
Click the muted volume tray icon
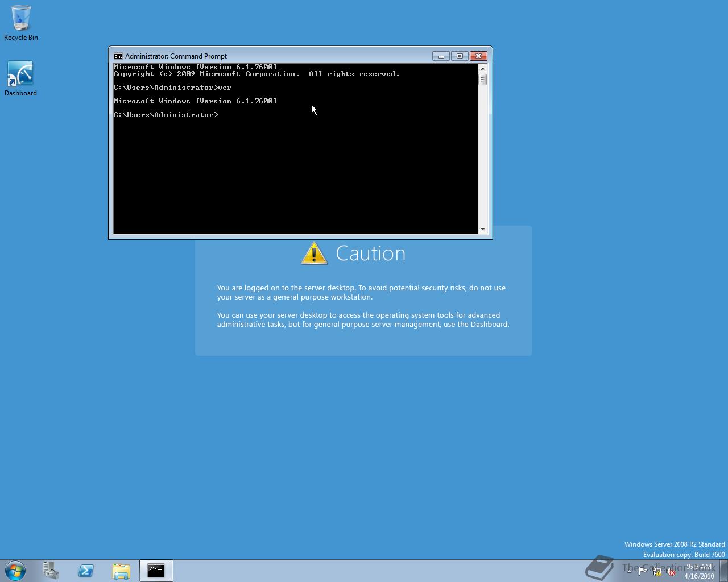[671, 571]
